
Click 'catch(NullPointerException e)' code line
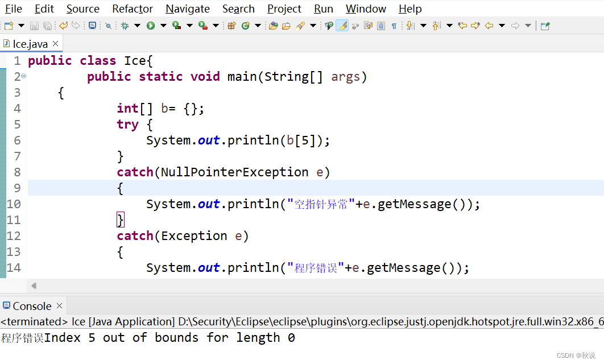click(224, 172)
